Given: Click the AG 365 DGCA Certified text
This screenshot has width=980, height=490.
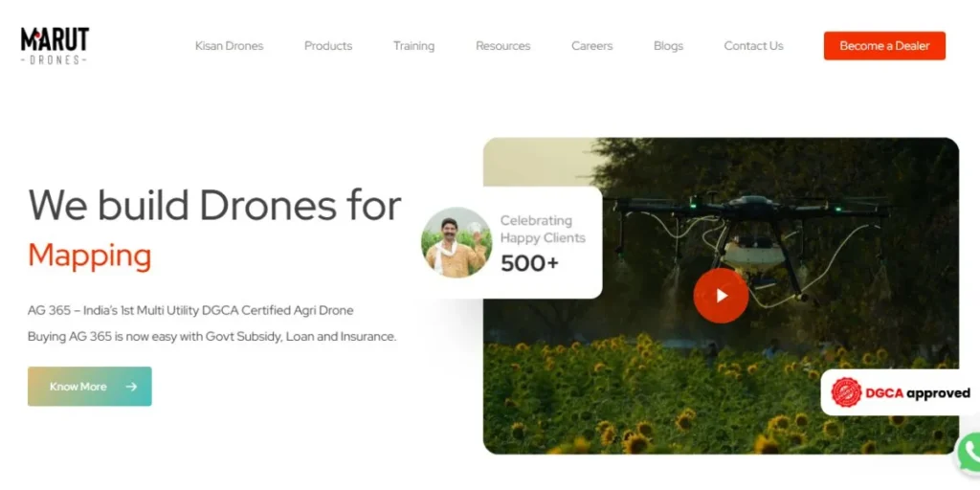Looking at the screenshot, I should pos(190,310).
